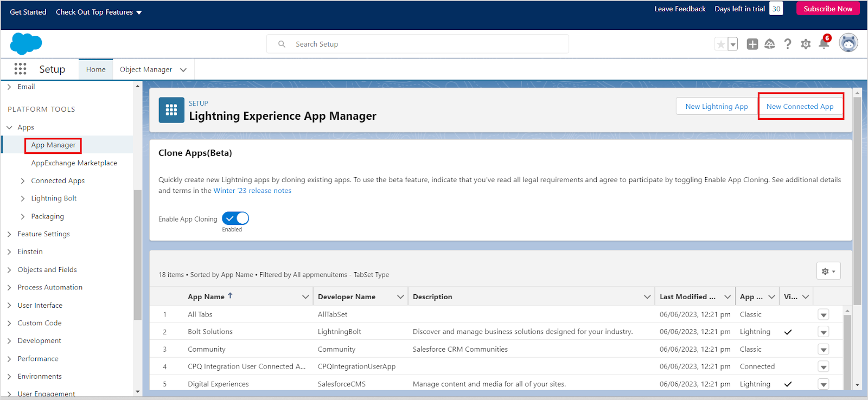This screenshot has width=868, height=400.
Task: Select the Home tab
Action: pos(95,69)
